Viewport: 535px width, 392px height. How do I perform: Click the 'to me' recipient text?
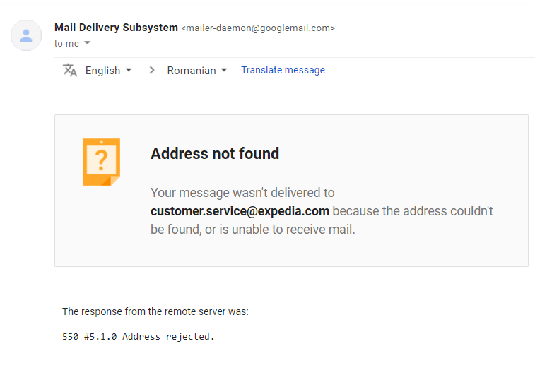pyautogui.click(x=67, y=43)
